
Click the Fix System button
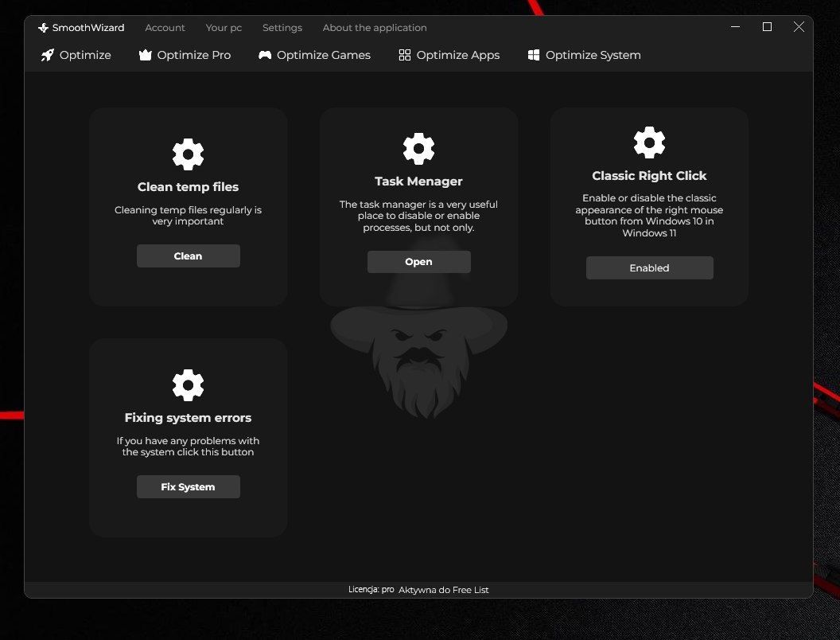click(188, 486)
